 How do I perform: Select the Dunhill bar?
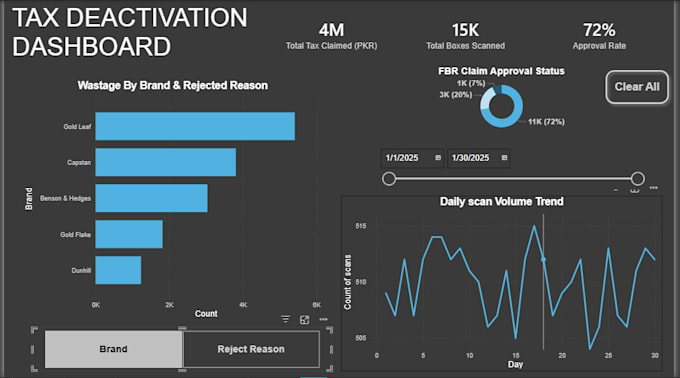pos(118,270)
